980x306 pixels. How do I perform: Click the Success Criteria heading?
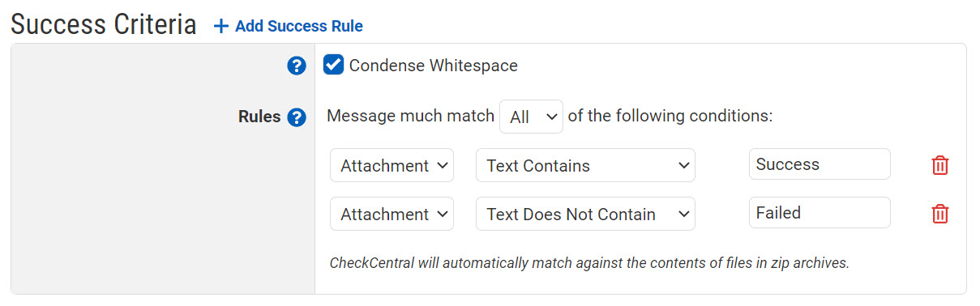[104, 24]
